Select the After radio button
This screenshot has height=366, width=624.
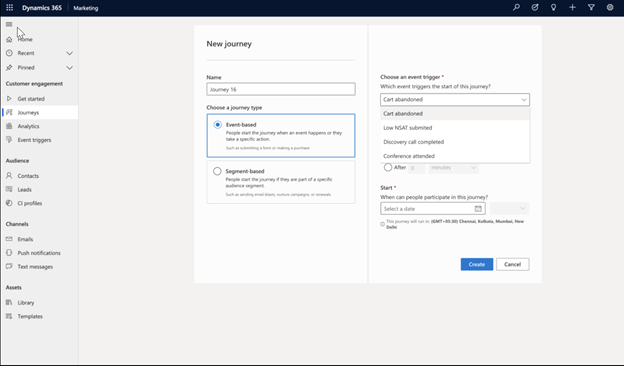click(388, 167)
